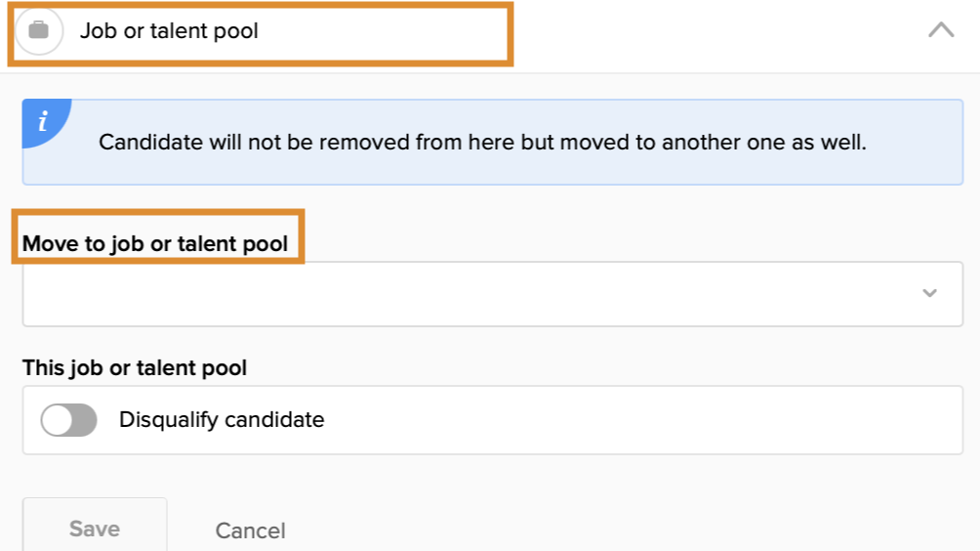Click the This job or talent pool label
The image size is (980, 551).
[135, 368]
